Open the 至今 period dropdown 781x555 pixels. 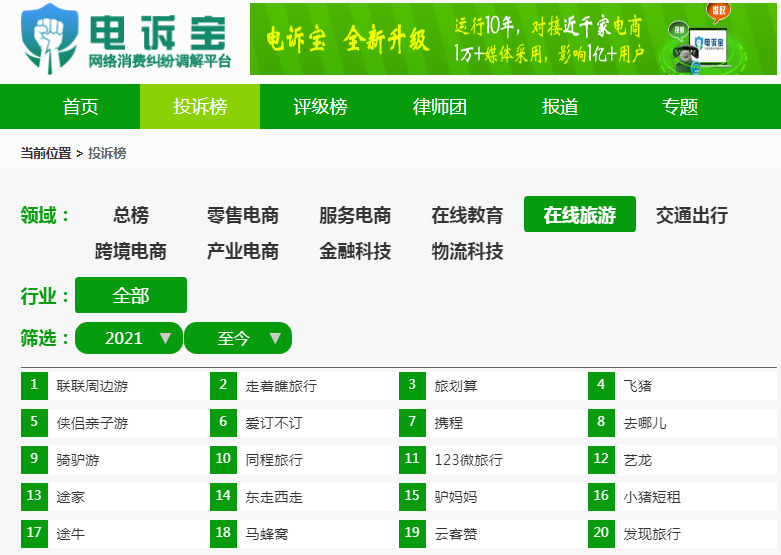[238, 338]
